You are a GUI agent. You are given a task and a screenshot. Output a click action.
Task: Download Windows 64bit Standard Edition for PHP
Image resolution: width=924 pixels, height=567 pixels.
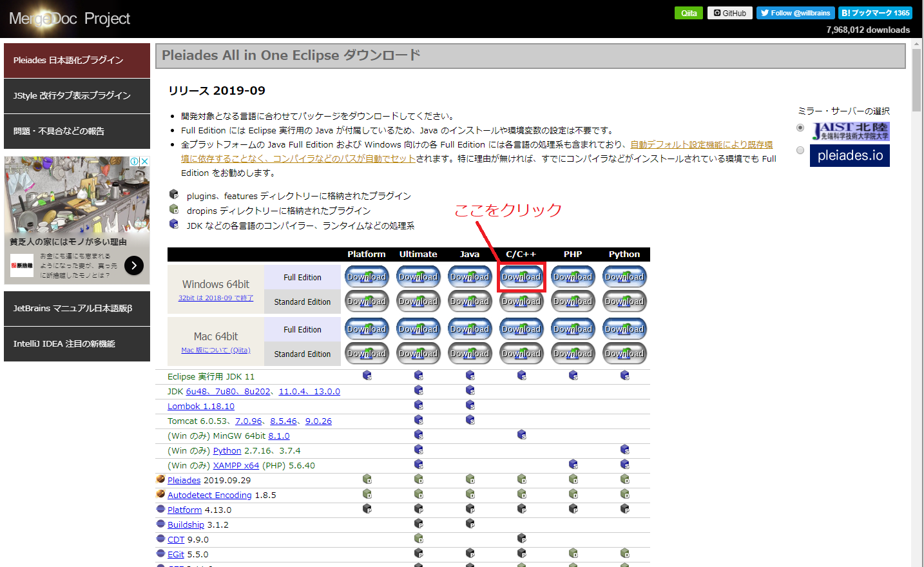[573, 302]
